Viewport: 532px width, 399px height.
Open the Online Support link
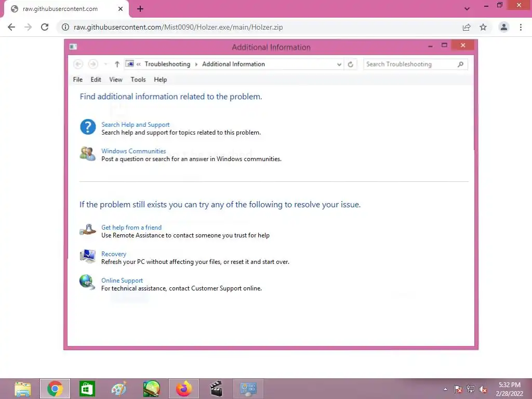pos(122,280)
